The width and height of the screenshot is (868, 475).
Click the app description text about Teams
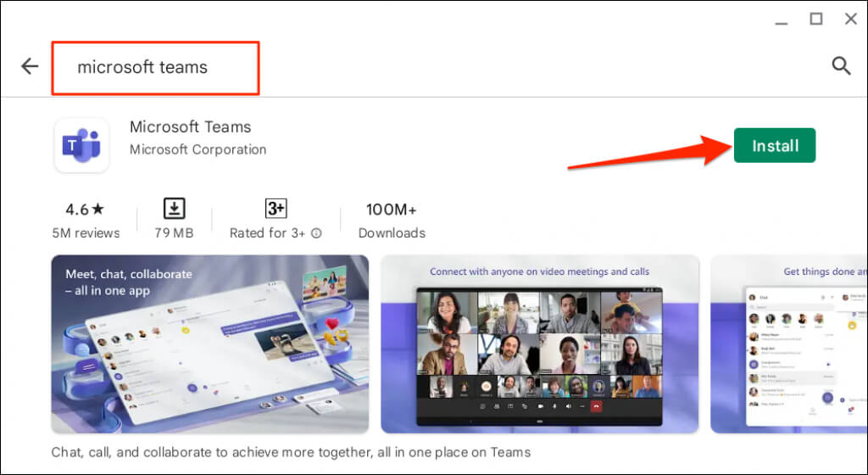(x=291, y=452)
